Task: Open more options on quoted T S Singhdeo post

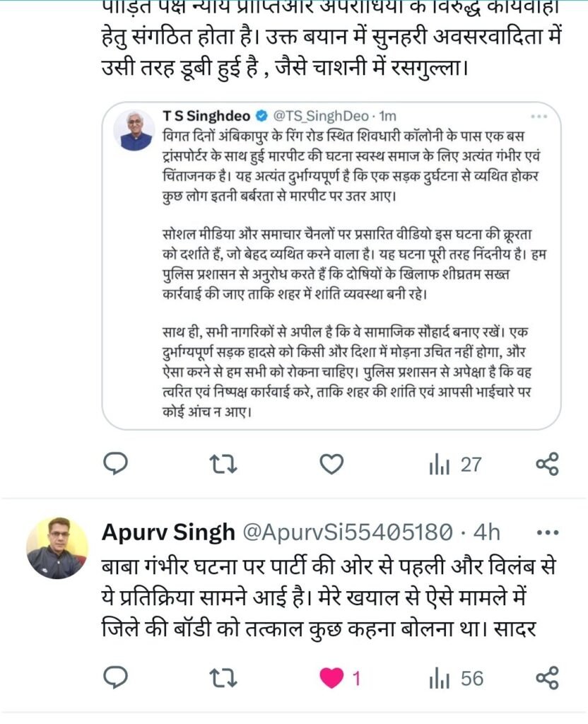Action: (539, 115)
